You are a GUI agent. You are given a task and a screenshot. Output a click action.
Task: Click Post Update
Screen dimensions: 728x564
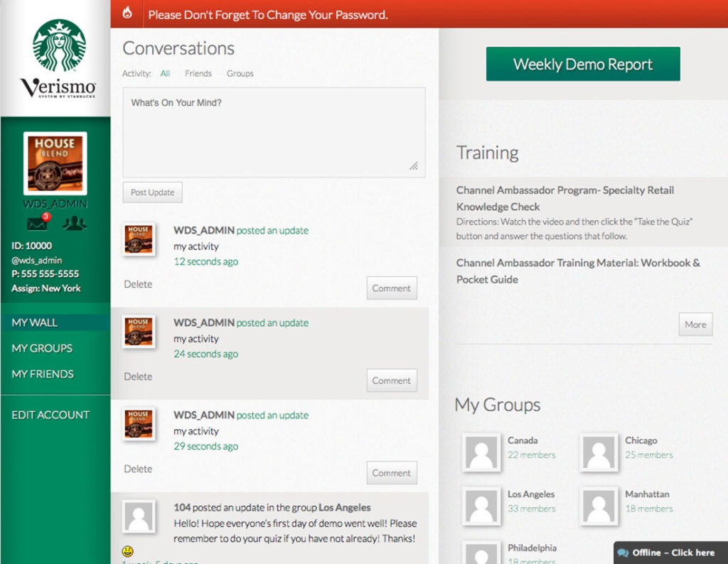(x=151, y=192)
